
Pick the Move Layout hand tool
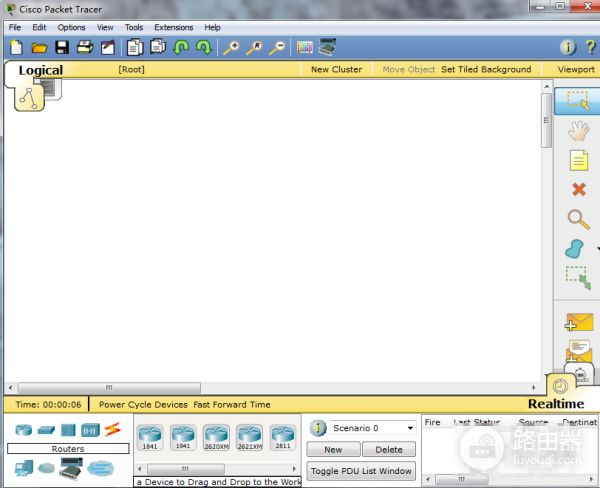click(x=578, y=130)
